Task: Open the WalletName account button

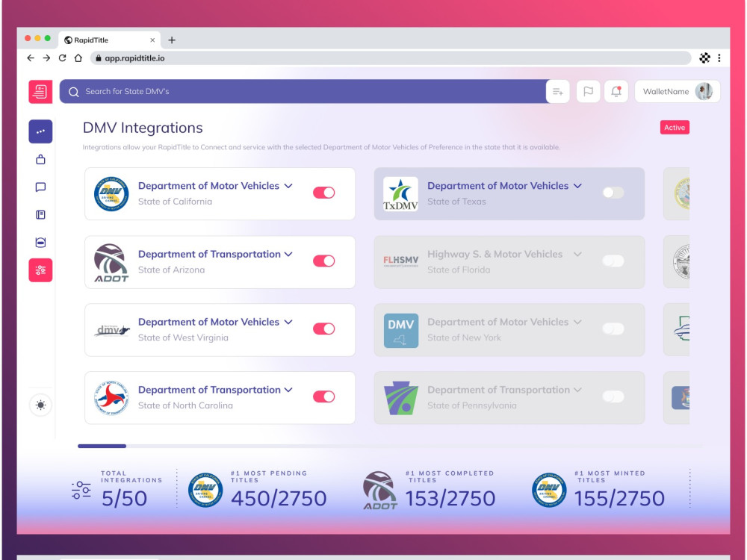Action: 678,91
